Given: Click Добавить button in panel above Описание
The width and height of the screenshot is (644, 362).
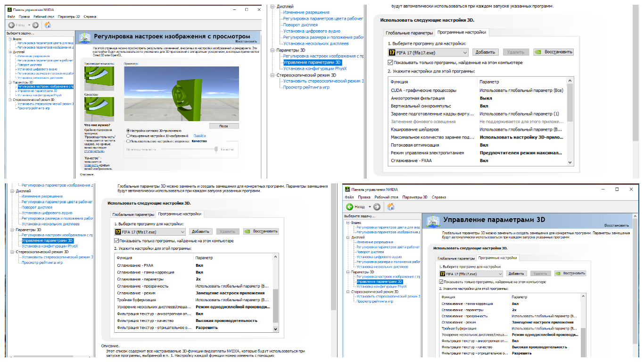Looking at the screenshot, I should tap(201, 231).
